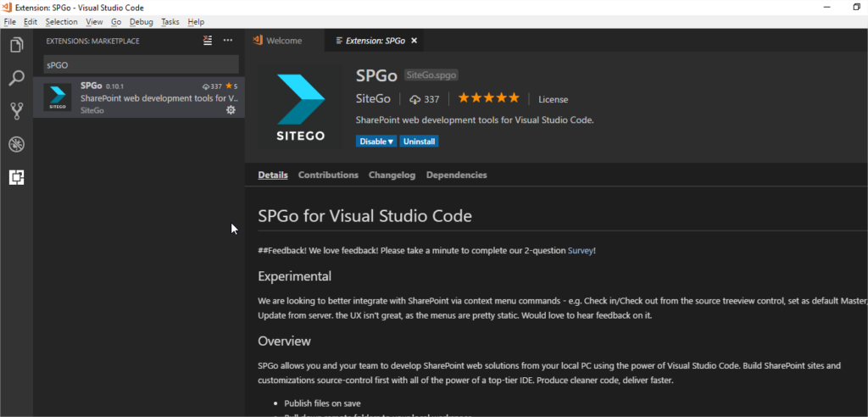Switch to the Details tab
Image resolution: width=868 pixels, height=417 pixels.
pos(273,175)
